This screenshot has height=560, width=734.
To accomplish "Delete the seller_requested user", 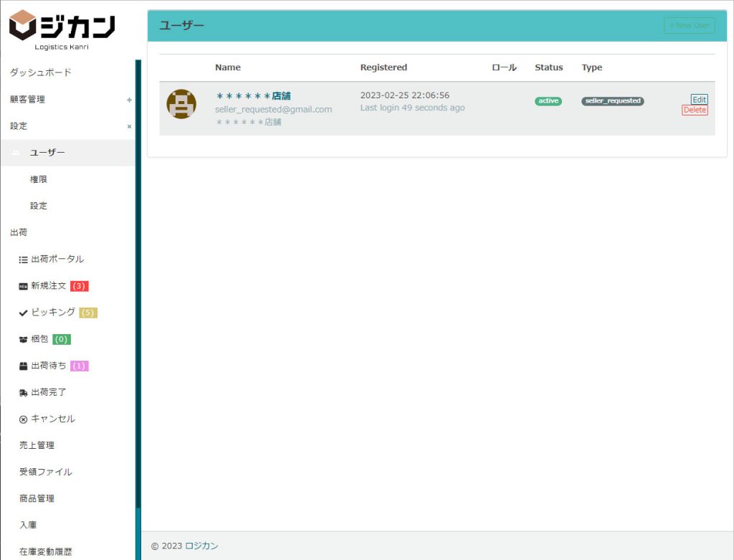I will tap(695, 110).
